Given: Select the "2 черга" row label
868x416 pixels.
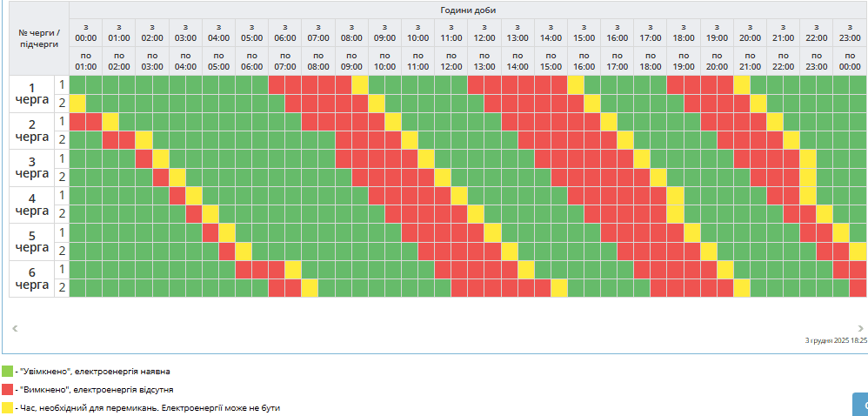Looking at the screenshot, I should pos(32,131).
